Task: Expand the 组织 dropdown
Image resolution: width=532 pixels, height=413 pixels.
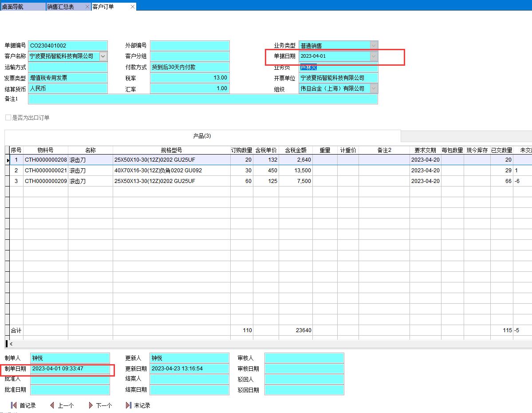Action: (x=374, y=88)
